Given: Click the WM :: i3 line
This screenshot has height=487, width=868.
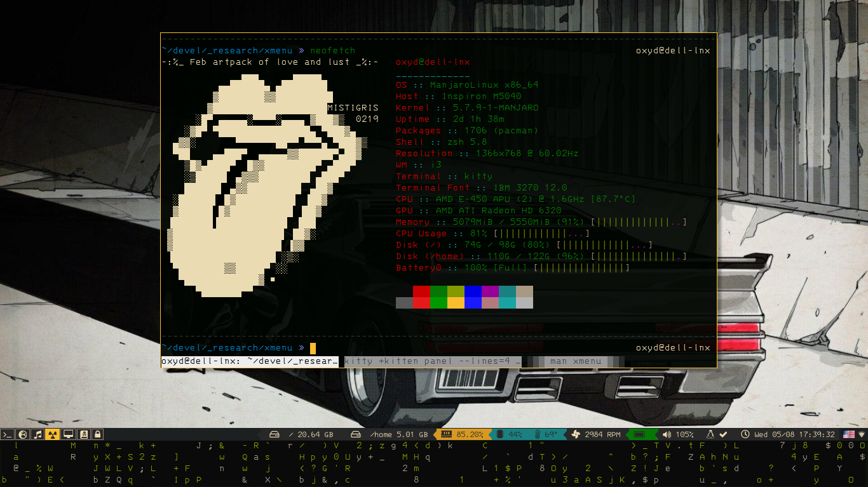Looking at the screenshot, I should [418, 165].
